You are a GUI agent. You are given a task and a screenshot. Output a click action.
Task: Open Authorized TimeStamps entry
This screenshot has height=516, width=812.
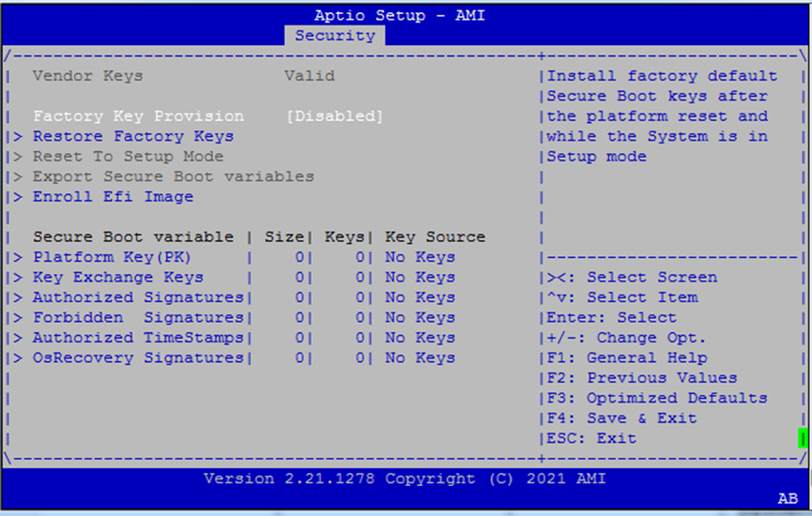click(x=138, y=338)
